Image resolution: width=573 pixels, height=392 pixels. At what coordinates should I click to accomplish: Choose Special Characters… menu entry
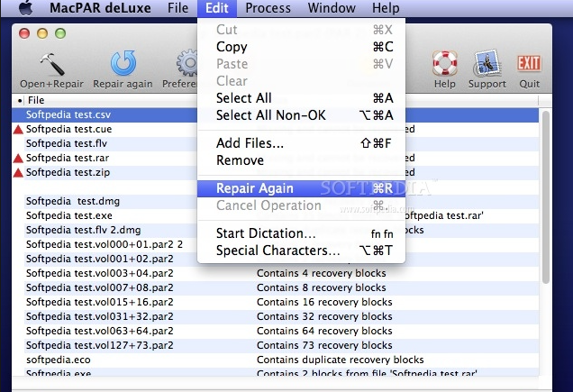point(301,251)
